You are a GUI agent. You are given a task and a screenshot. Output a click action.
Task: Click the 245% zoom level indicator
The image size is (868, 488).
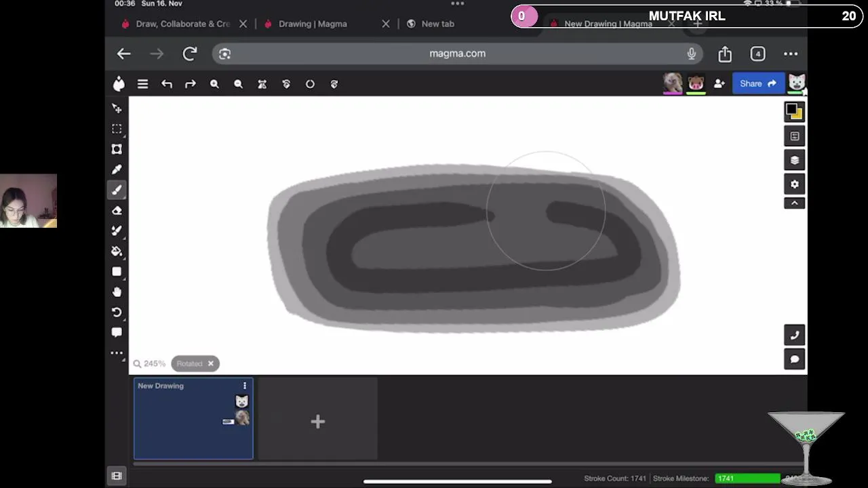pyautogui.click(x=149, y=363)
